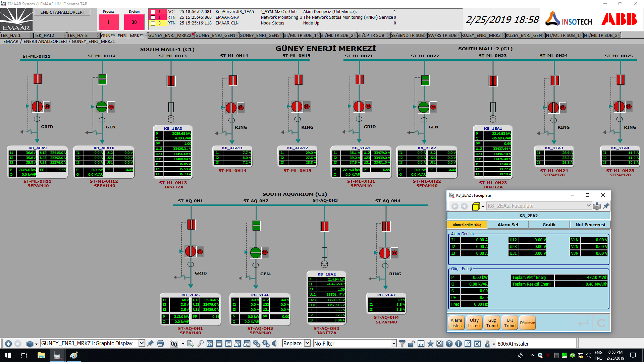
Task: Click the magenta System alarm count box
Action: tap(134, 22)
